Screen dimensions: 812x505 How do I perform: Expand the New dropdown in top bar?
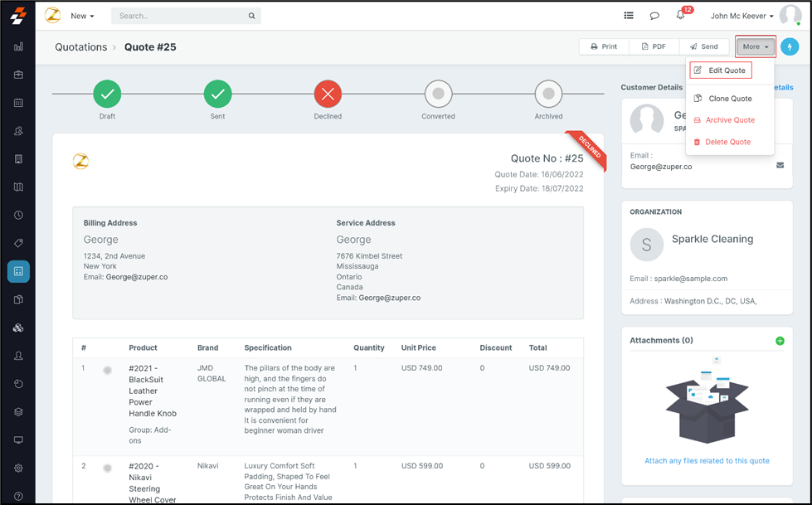(82, 16)
